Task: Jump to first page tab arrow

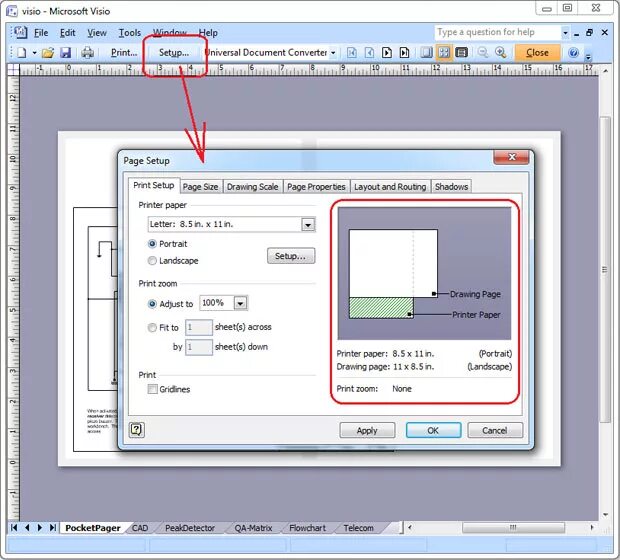Action: coord(14,528)
